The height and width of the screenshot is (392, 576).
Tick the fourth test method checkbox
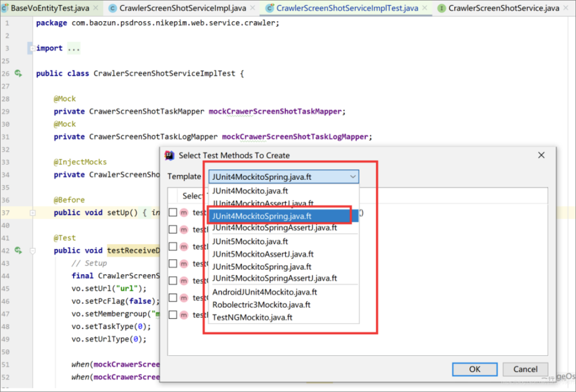[x=173, y=263]
